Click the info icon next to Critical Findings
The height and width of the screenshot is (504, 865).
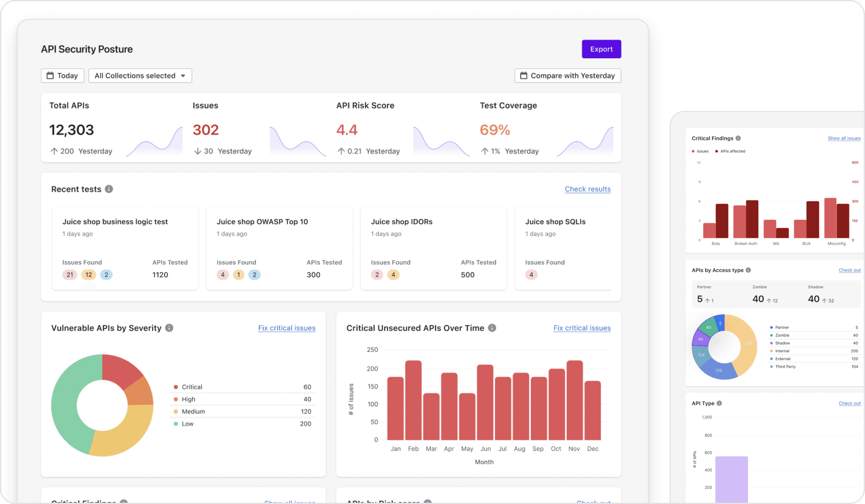[x=738, y=138]
